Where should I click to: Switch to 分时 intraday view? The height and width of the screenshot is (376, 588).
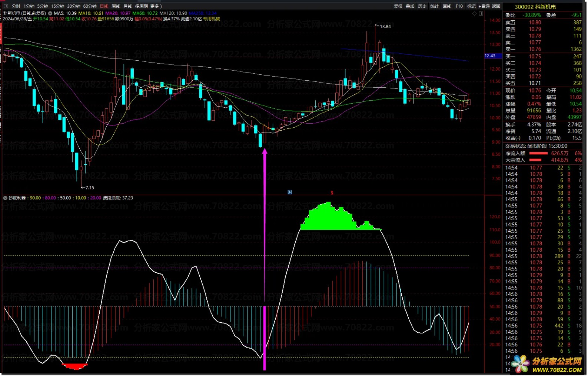16,6
